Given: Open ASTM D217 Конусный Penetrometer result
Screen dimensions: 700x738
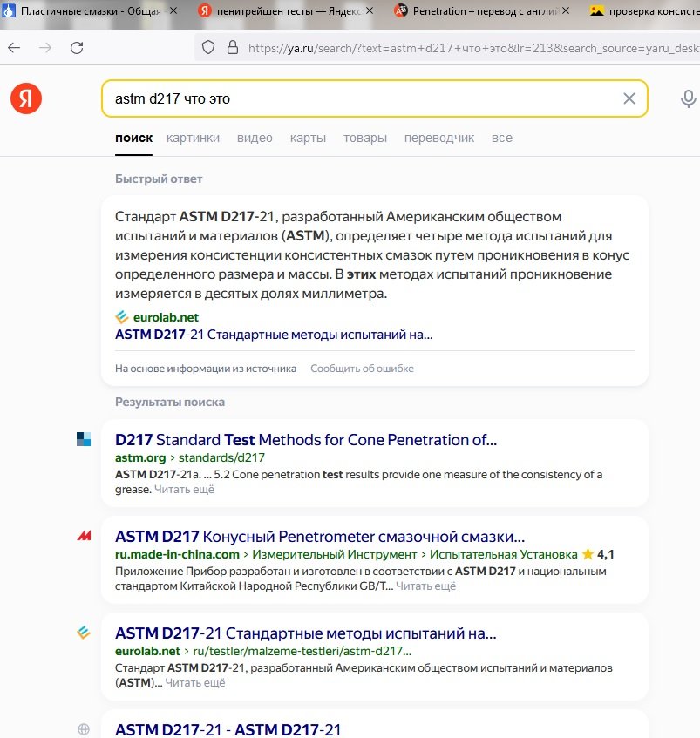Looking at the screenshot, I should point(320,537).
